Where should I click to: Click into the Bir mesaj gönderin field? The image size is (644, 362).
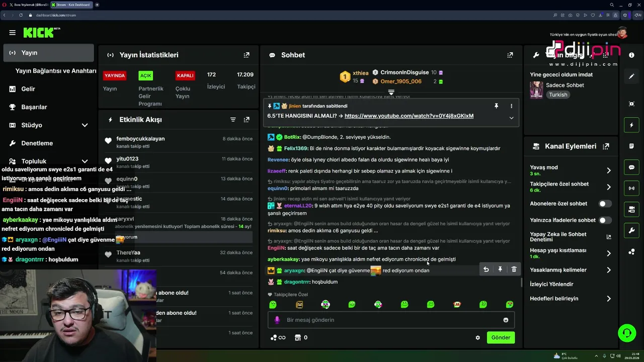pyautogui.click(x=391, y=320)
